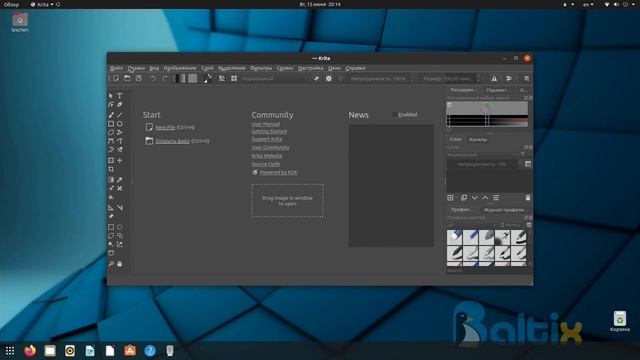Open the User Manual link

click(266, 124)
